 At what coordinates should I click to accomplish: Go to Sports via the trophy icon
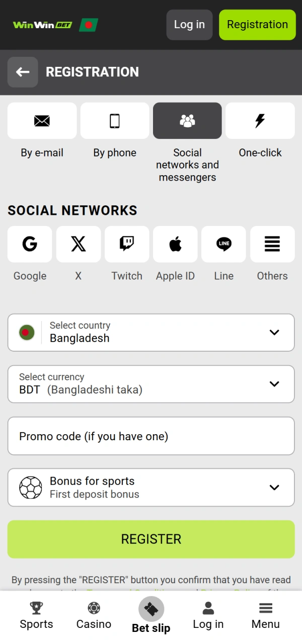coord(36,615)
